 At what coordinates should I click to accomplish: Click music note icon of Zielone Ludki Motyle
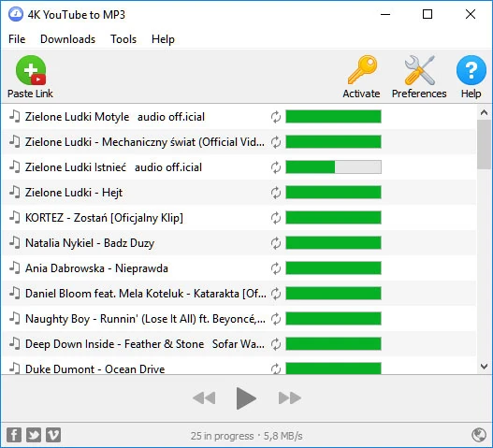click(14, 116)
